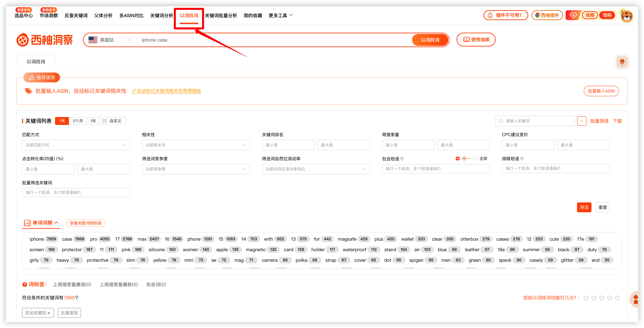The width and height of the screenshot is (644, 328).
Task: Open 更多工具 navigation menu
Action: pyautogui.click(x=281, y=15)
